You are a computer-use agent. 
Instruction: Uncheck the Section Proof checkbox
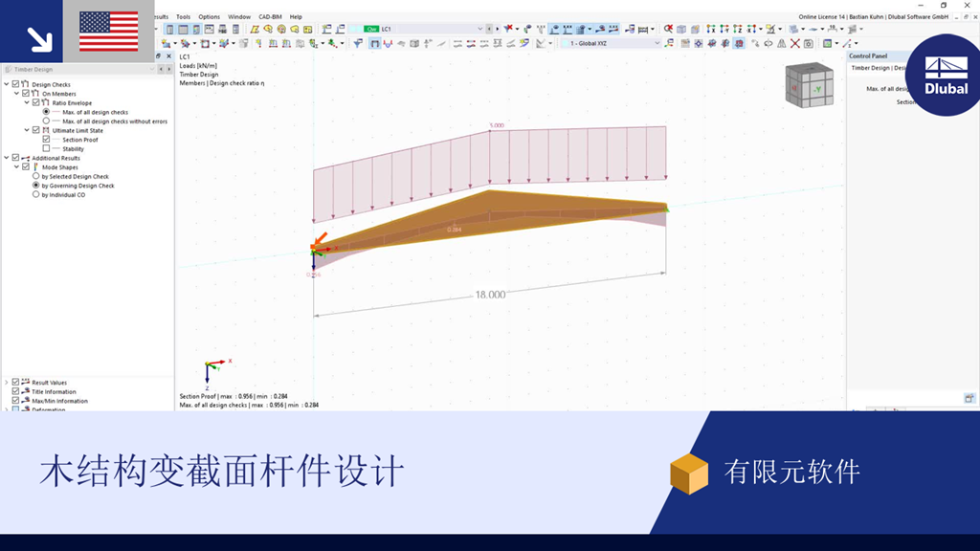coord(46,140)
